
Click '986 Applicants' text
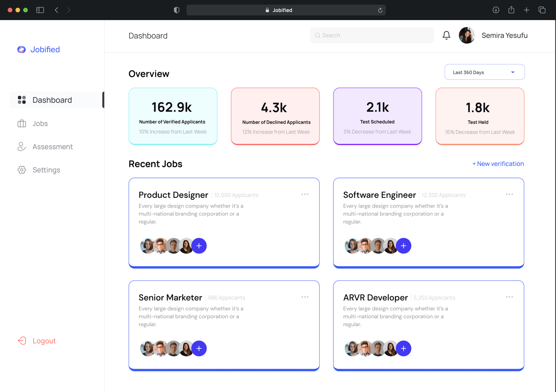tap(226, 298)
